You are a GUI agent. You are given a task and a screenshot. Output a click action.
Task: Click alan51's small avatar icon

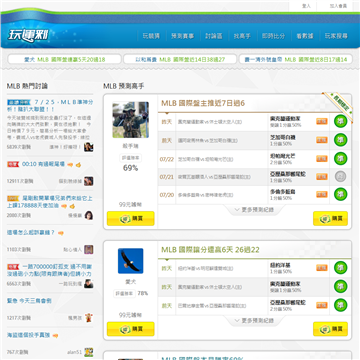click(88, 352)
